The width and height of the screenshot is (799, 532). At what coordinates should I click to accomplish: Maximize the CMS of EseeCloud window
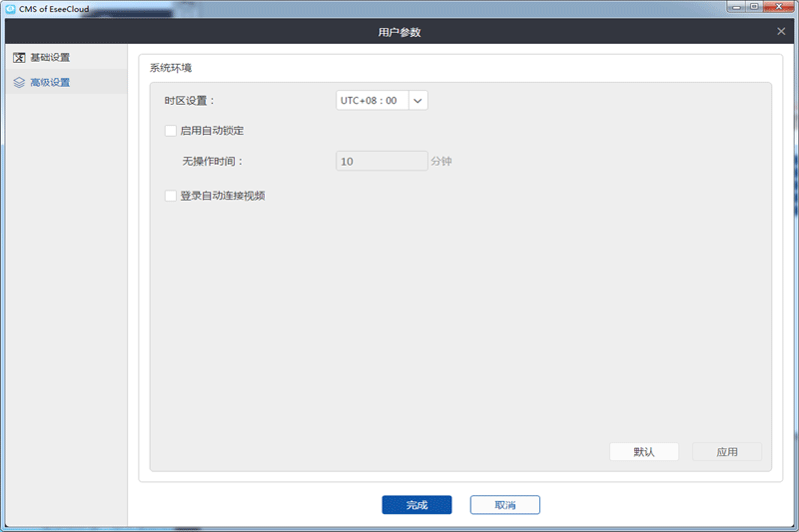(754, 7)
